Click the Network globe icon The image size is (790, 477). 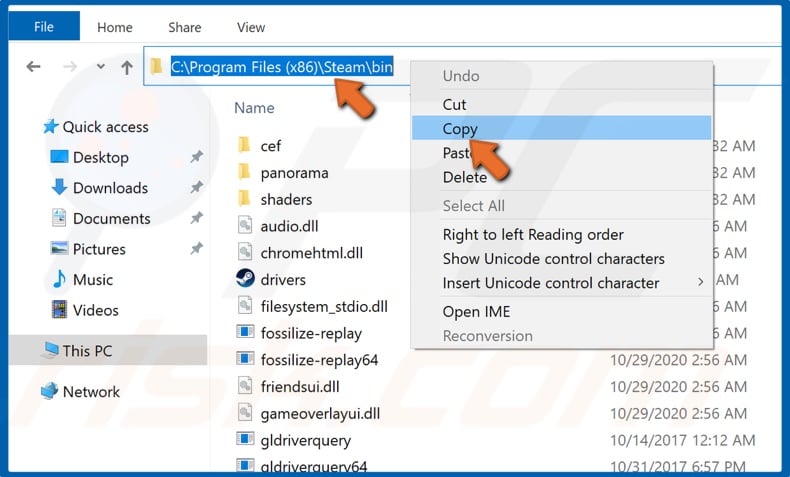click(50, 391)
